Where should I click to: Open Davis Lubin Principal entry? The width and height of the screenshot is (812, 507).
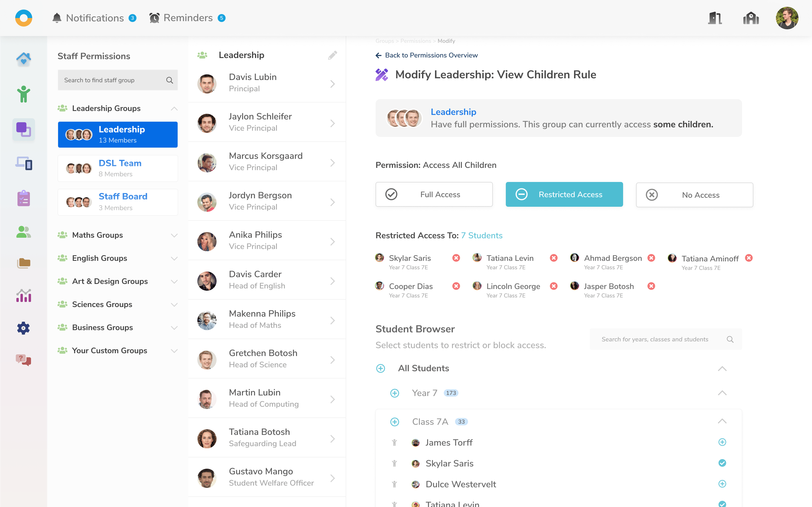pos(267,83)
